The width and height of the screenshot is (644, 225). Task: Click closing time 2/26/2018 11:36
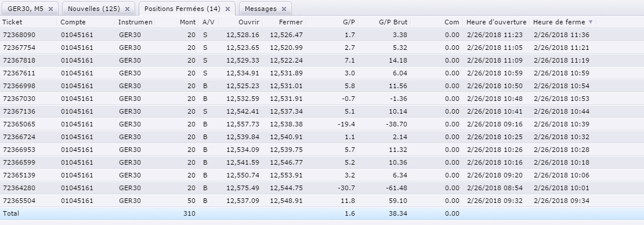pyautogui.click(x=562, y=35)
